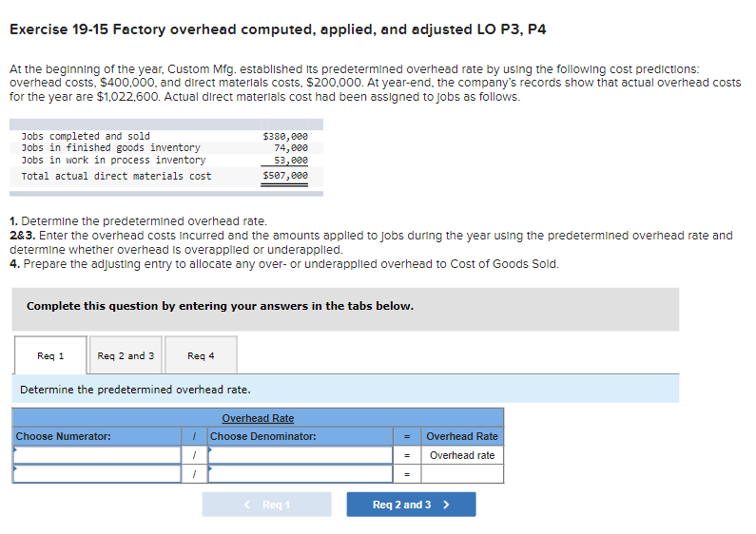The width and height of the screenshot is (756, 534).
Task: Click the 'Choose Denominator:' column header
Action: click(x=263, y=436)
